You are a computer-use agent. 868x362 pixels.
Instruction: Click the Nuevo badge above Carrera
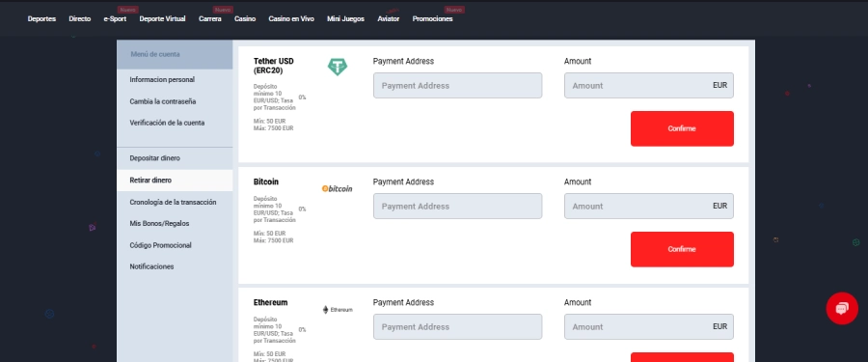coord(223,10)
